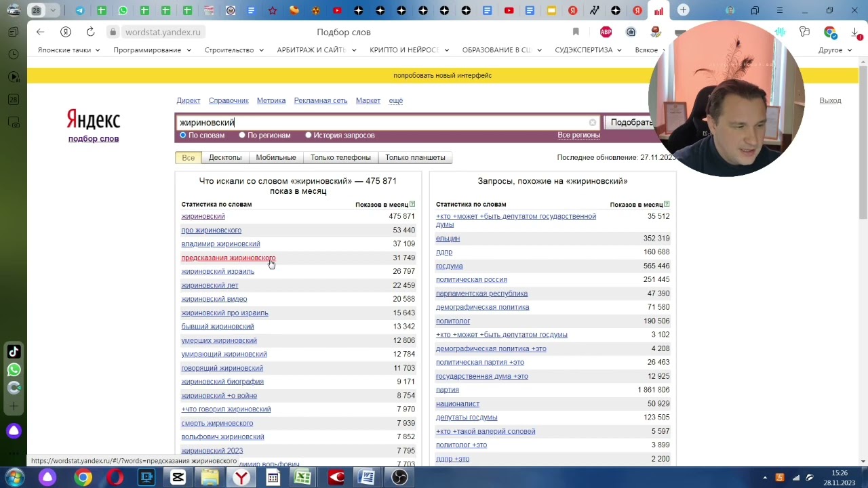Open Windows Start menu

click(x=14, y=478)
